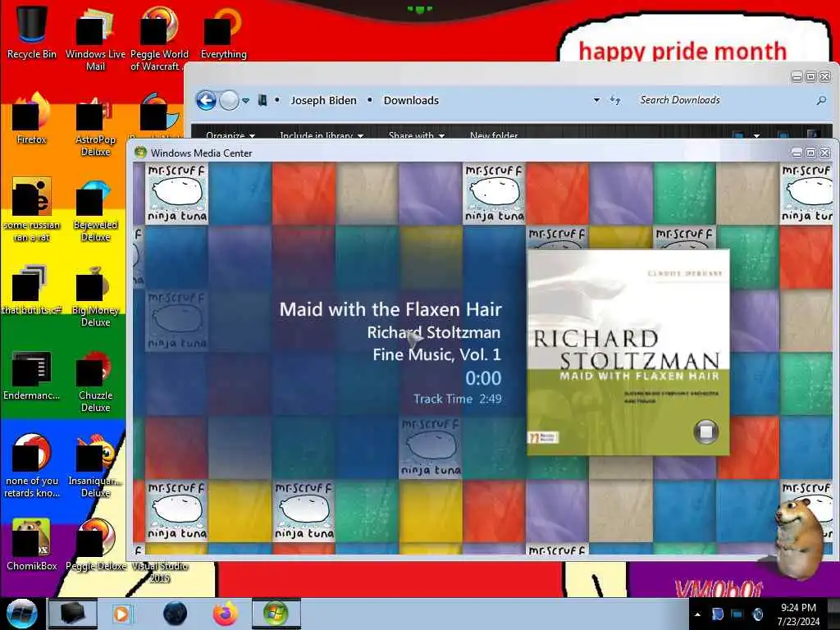Click the Explorer window taskbar button
This screenshot has width=840, height=630.
coord(73,614)
